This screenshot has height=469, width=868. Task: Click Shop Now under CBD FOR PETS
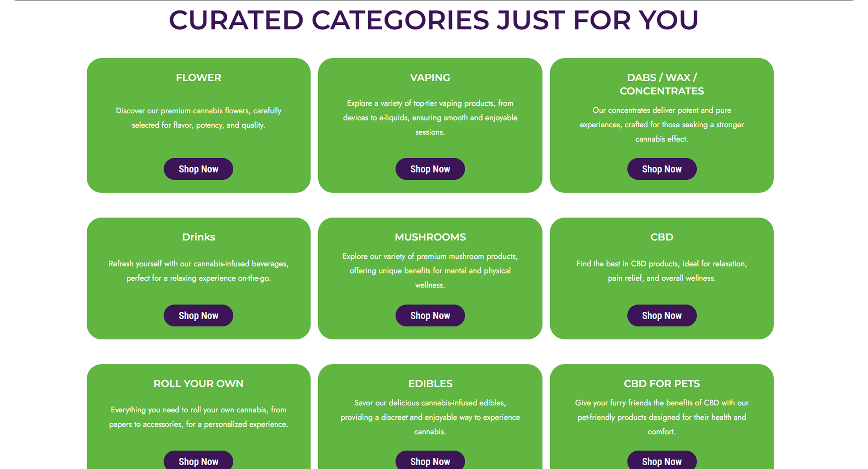tap(662, 461)
